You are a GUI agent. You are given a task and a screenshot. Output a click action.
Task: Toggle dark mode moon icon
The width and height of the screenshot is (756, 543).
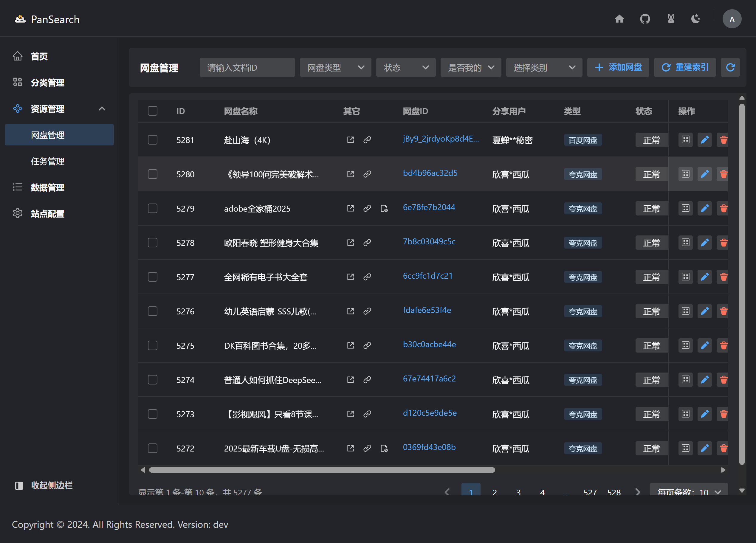696,19
